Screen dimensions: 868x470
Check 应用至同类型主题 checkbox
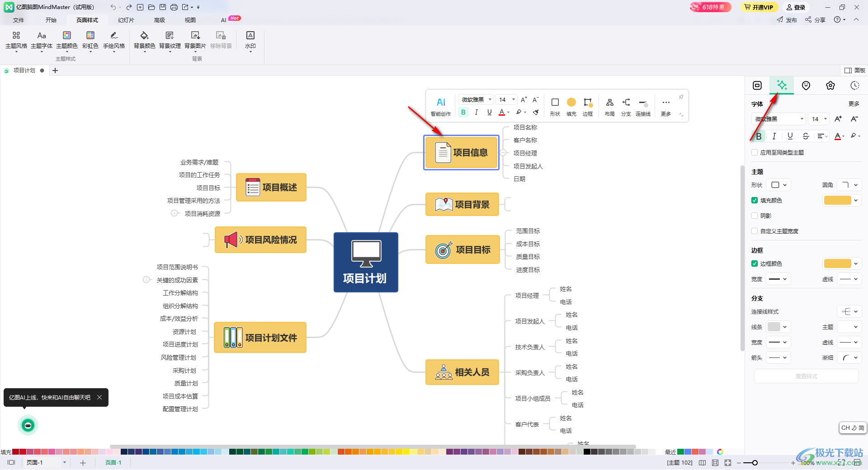point(755,152)
